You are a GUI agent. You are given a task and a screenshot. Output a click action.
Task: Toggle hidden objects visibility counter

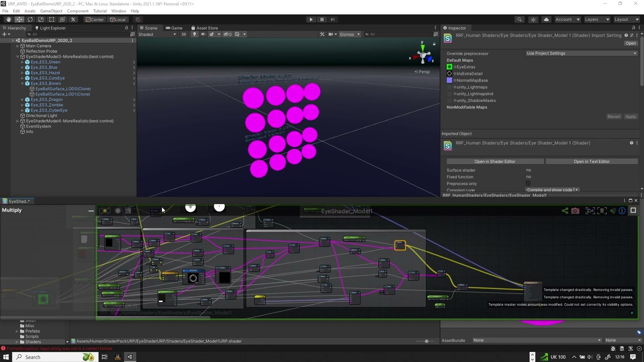coord(227,34)
